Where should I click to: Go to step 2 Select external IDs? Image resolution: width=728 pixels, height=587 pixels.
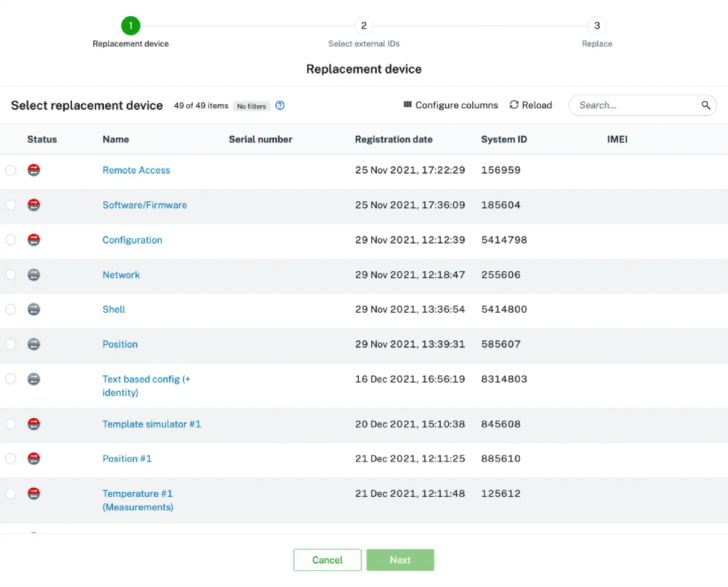coord(364,26)
